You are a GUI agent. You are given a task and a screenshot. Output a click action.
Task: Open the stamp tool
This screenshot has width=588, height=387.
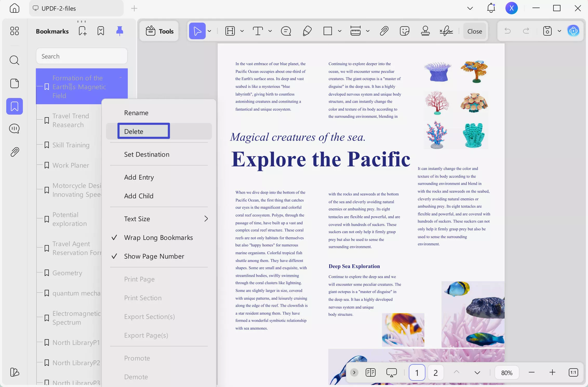coord(425,31)
